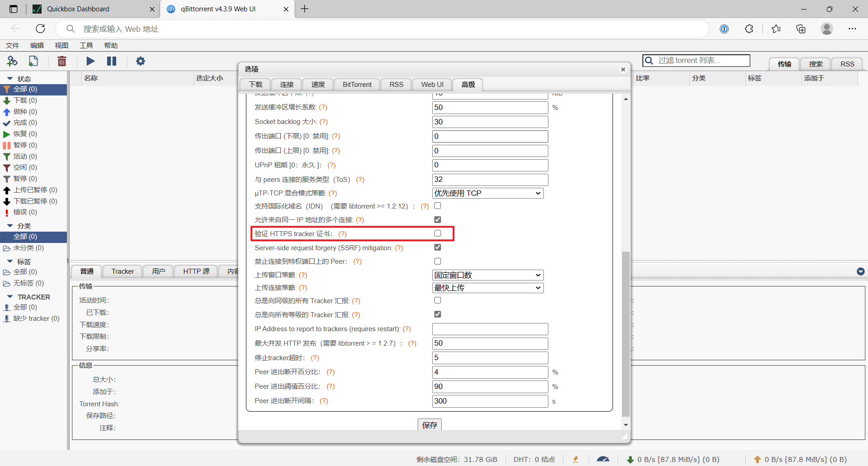868x466 pixels.
Task: Open the μTP-TCP 混合模式策略 dropdown
Action: click(x=488, y=193)
